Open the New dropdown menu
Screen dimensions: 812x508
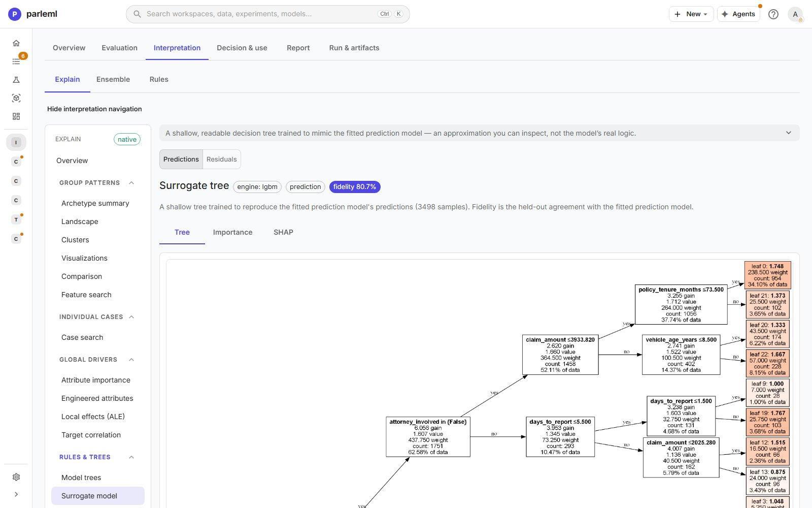pyautogui.click(x=691, y=14)
